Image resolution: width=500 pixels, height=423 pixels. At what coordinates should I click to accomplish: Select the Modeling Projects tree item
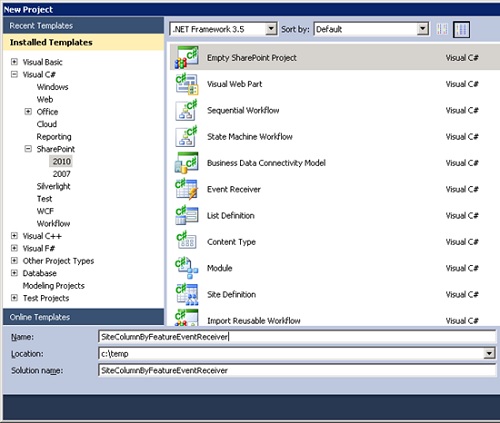coord(53,286)
